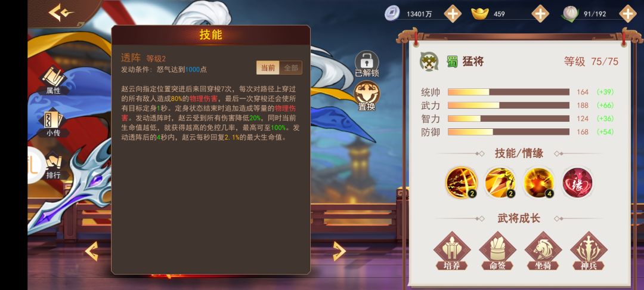Open the 属性 attributes sidebar icon

point(54,81)
